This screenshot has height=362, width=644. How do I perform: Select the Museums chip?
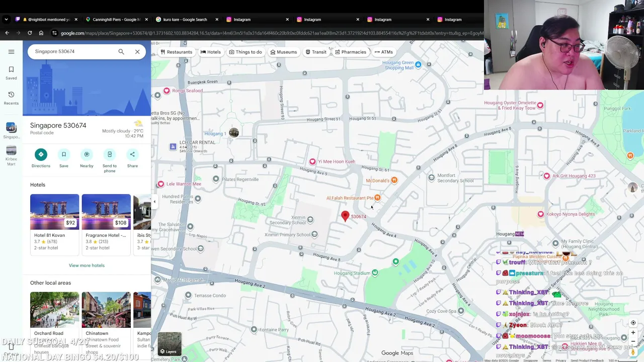284,52
